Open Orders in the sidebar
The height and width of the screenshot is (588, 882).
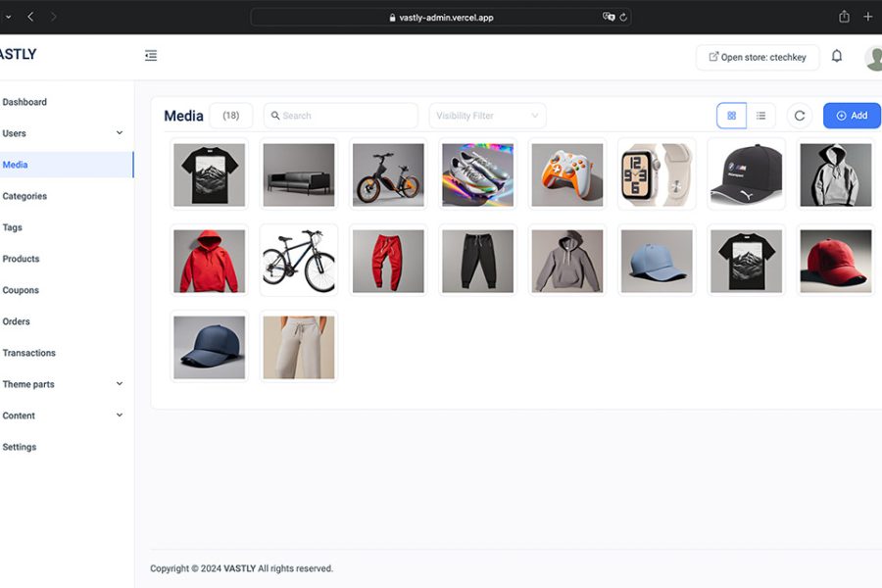[16, 321]
